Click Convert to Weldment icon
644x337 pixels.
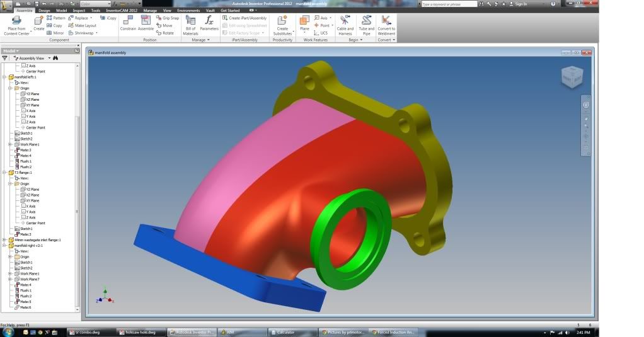pyautogui.click(x=386, y=22)
